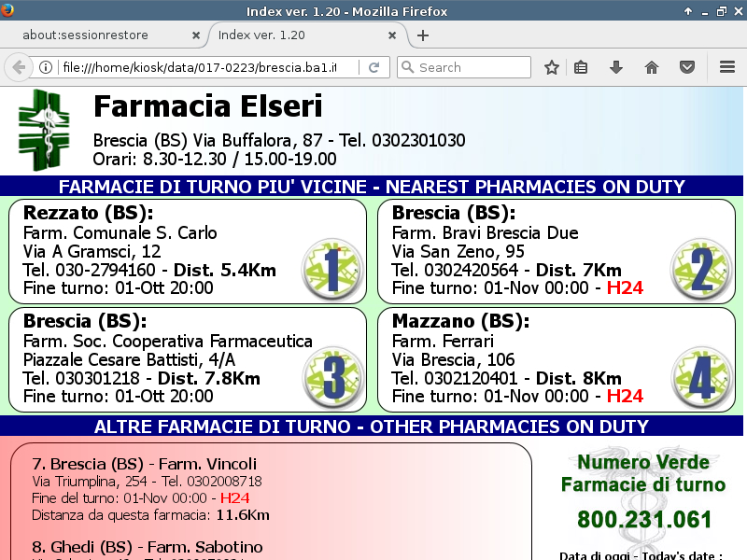Show site information for this page

[45, 67]
